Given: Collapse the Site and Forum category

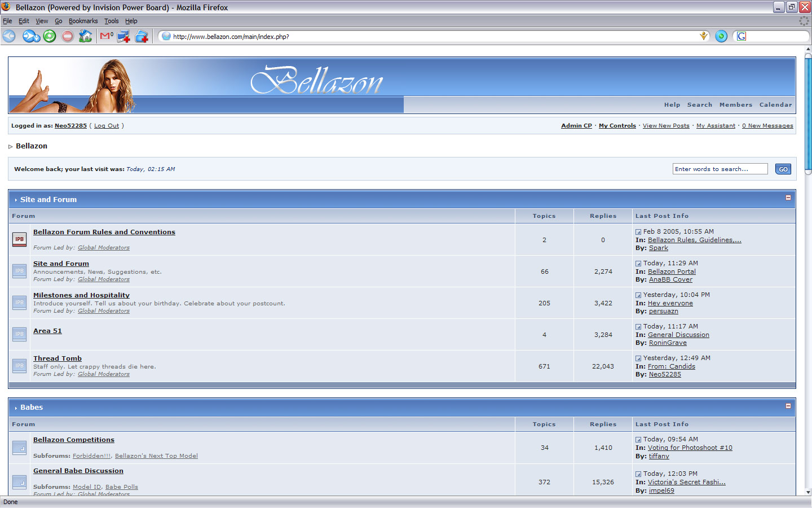Looking at the screenshot, I should coord(788,198).
